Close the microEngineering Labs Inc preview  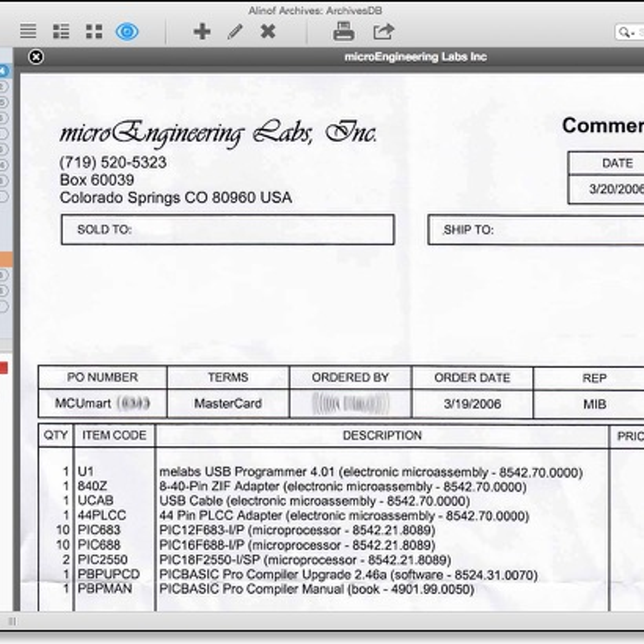[36, 57]
